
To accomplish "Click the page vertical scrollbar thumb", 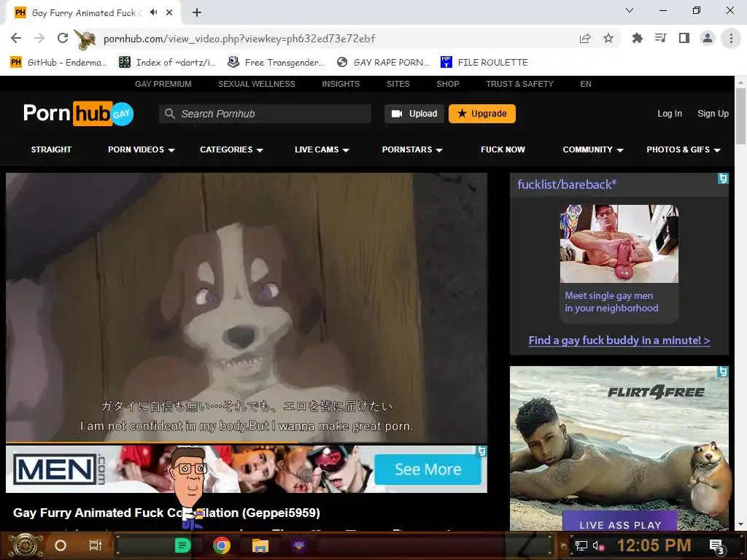I will [x=740, y=116].
